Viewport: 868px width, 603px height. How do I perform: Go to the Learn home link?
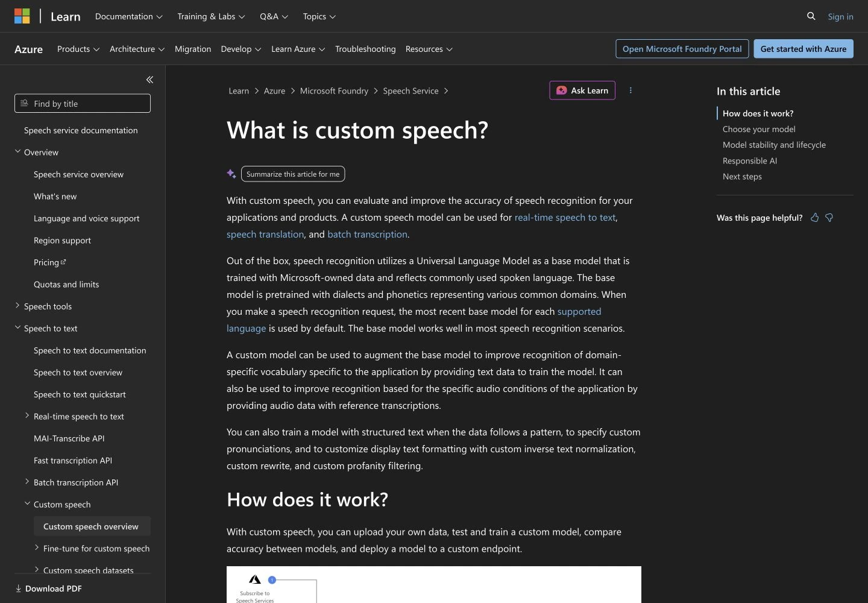tap(65, 16)
